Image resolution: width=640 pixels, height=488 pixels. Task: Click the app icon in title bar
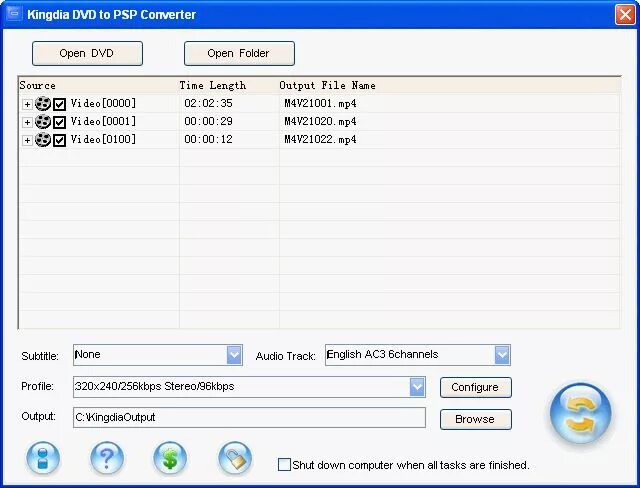[x=14, y=14]
